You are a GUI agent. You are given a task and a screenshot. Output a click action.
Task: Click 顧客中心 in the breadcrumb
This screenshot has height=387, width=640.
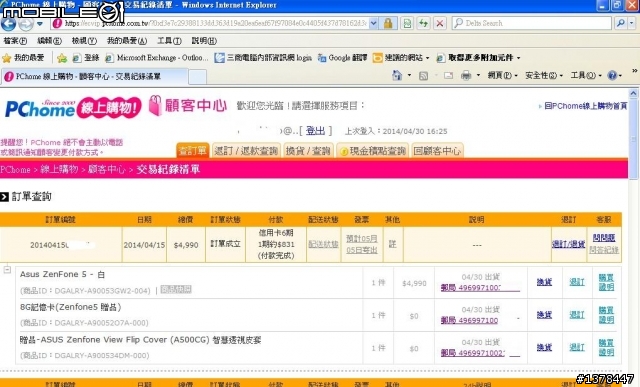pos(107,169)
